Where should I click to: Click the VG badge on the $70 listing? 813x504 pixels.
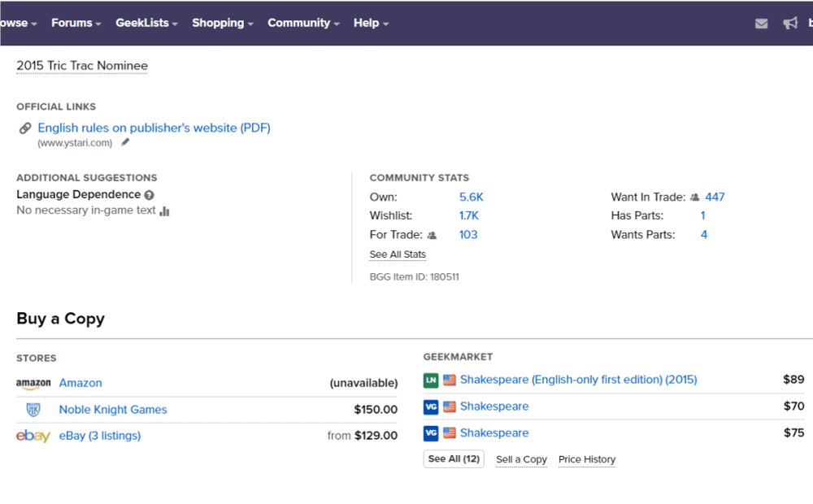[x=431, y=406]
